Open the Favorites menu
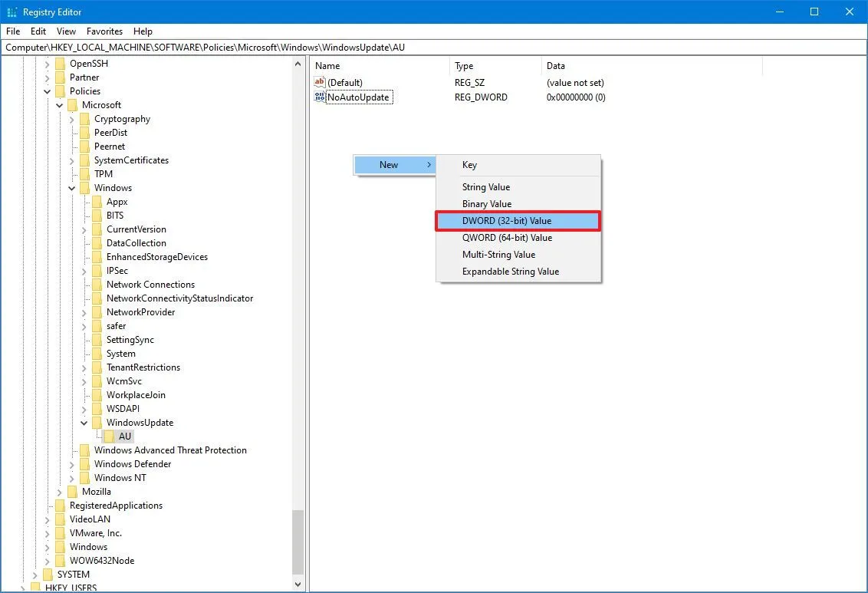This screenshot has height=593, width=868. (x=104, y=31)
